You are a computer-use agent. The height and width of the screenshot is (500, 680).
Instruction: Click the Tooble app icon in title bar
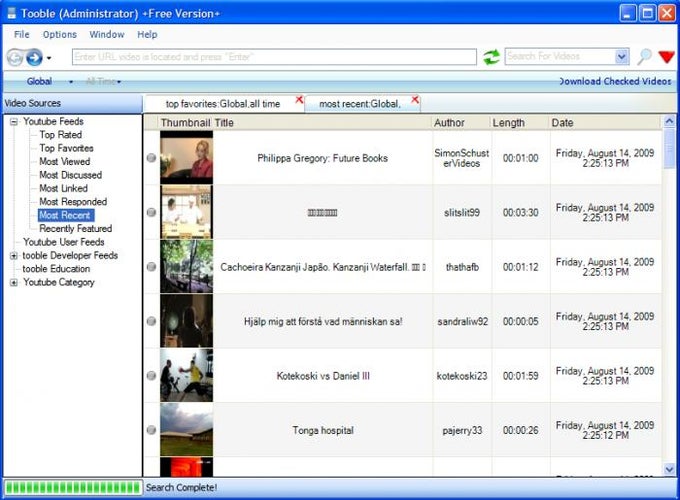click(x=11, y=13)
